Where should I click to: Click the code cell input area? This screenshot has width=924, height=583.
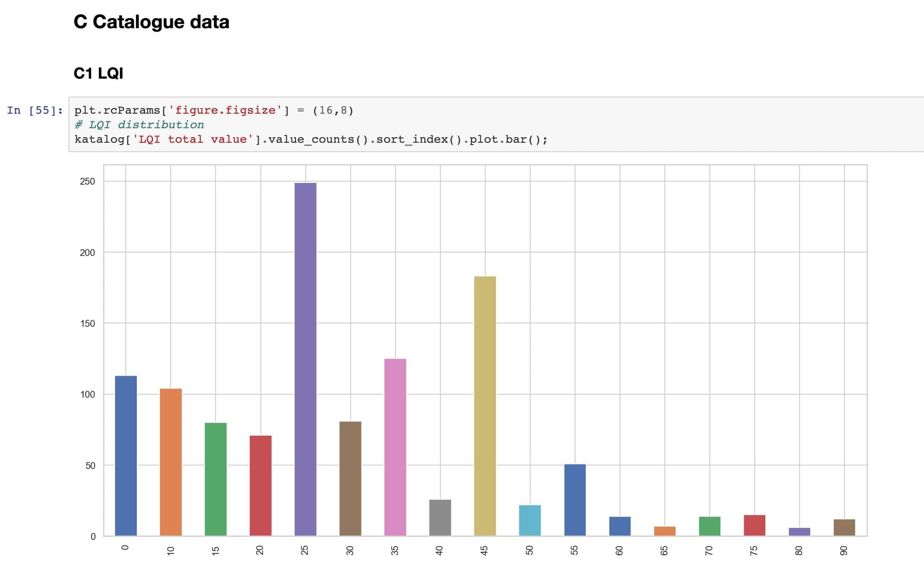click(496, 124)
